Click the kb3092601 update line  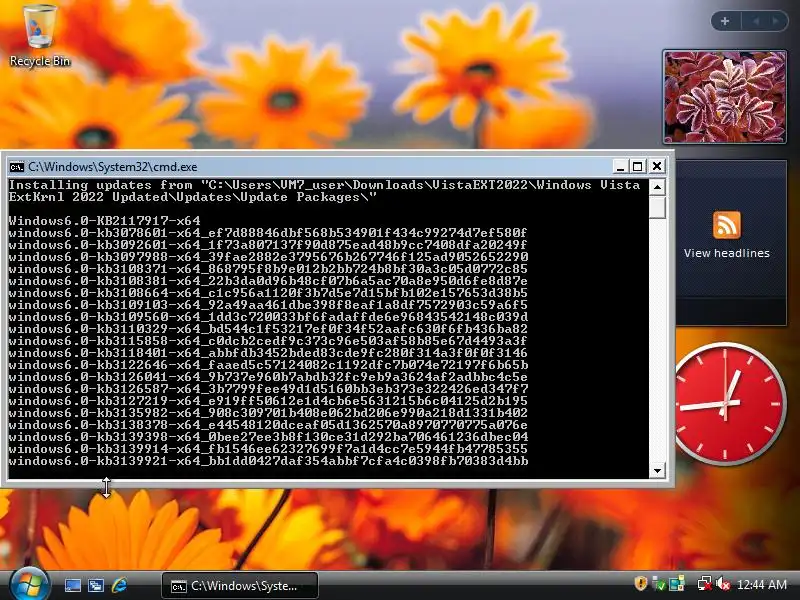268,245
